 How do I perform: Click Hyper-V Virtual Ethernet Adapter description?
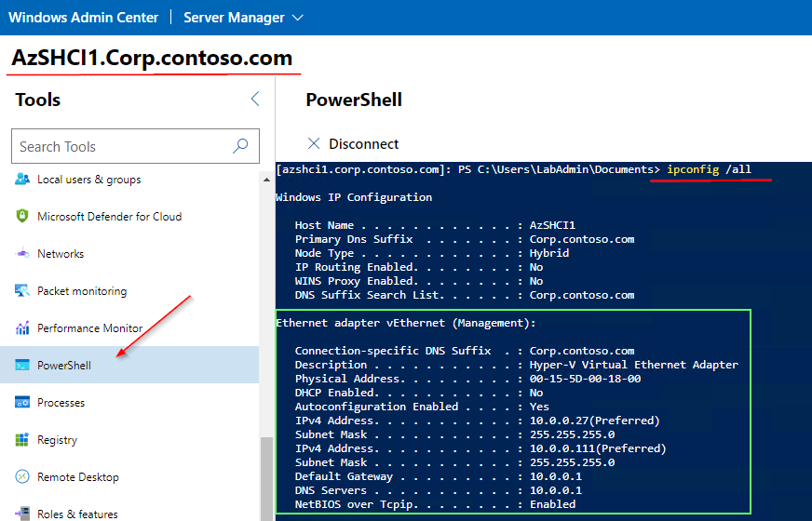click(634, 364)
